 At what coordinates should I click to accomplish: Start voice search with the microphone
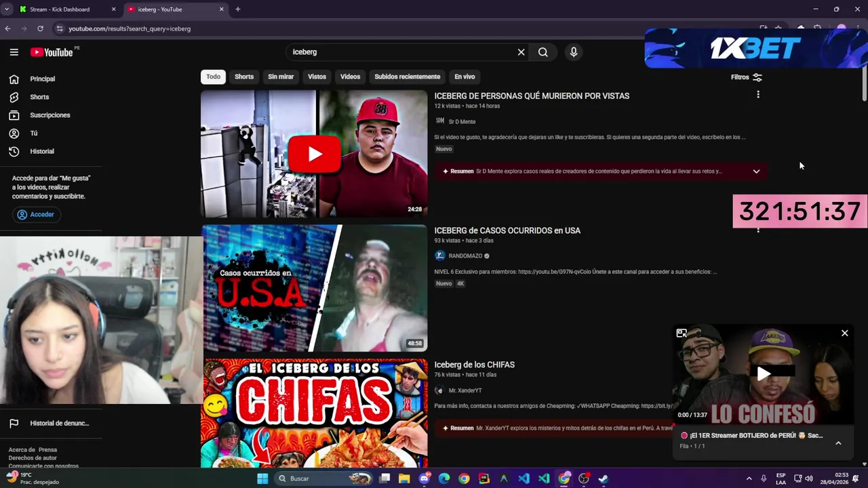tap(574, 52)
